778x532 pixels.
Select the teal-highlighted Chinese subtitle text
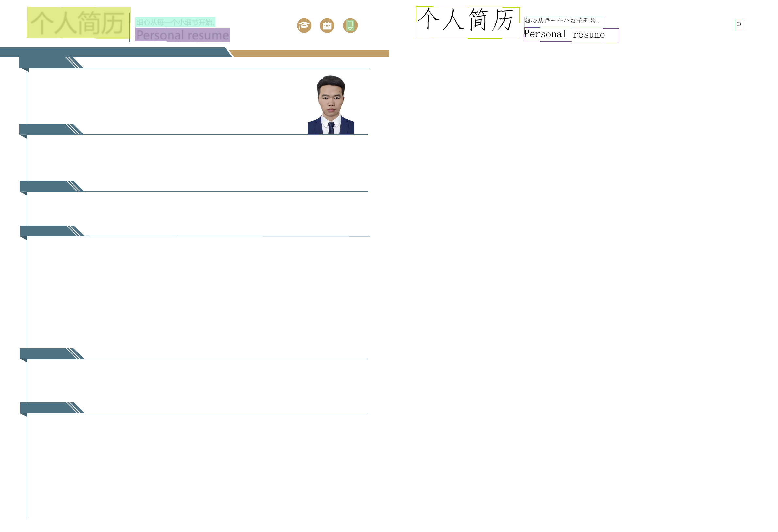pyautogui.click(x=175, y=22)
